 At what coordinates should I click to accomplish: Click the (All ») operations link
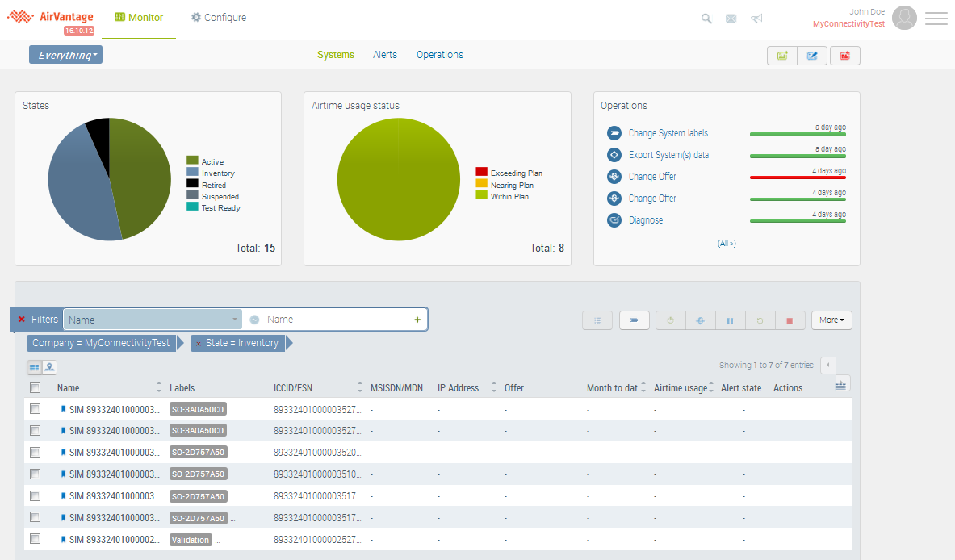tap(727, 243)
